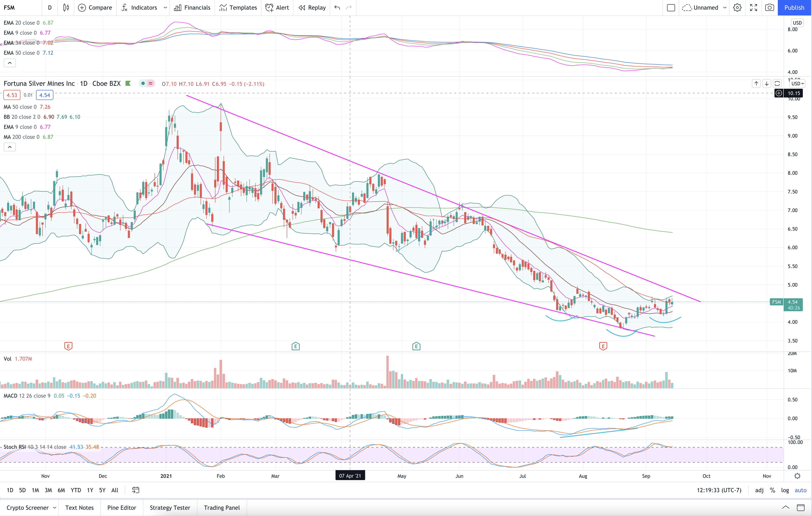Viewport: 812px width, 516px height.
Task: Open the Pine Editor tab
Action: coord(121,508)
